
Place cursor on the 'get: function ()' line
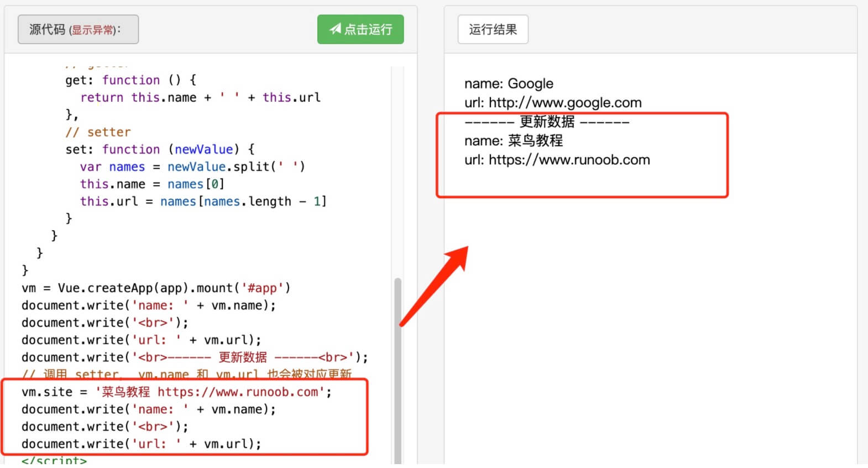(x=130, y=80)
